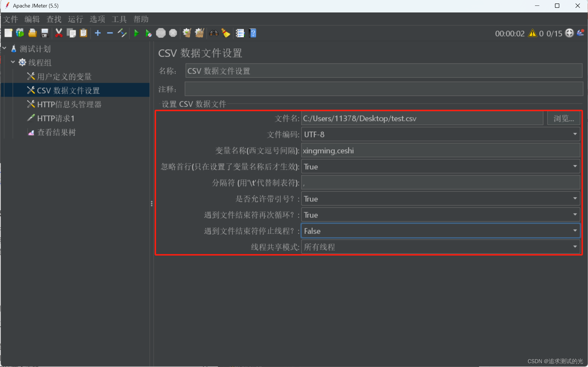Image resolution: width=588 pixels, height=367 pixels.
Task: Click the 变量名称 field with xingming,ceshi
Action: [440, 150]
